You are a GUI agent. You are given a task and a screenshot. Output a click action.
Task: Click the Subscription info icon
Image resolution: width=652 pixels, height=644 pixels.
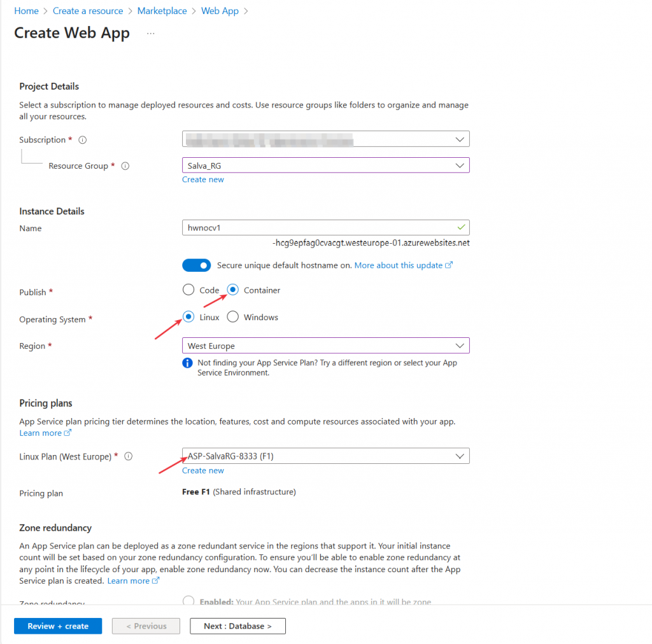click(83, 140)
